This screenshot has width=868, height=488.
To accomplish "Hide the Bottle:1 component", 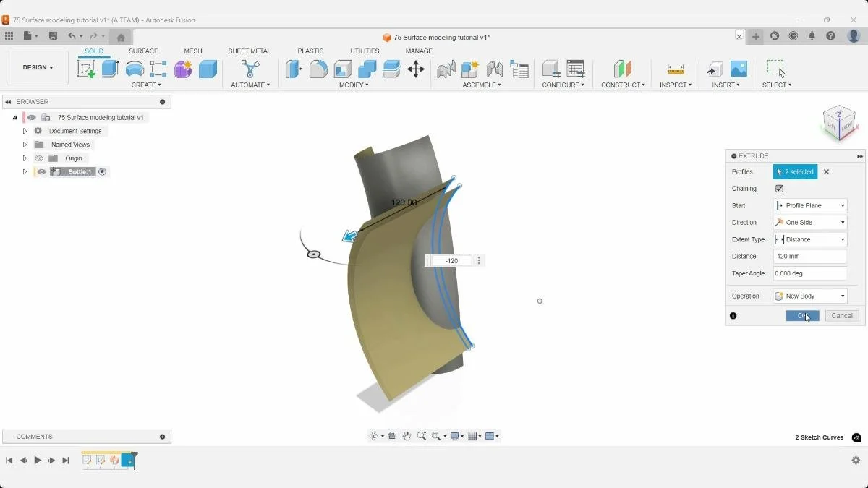I will 42,172.
